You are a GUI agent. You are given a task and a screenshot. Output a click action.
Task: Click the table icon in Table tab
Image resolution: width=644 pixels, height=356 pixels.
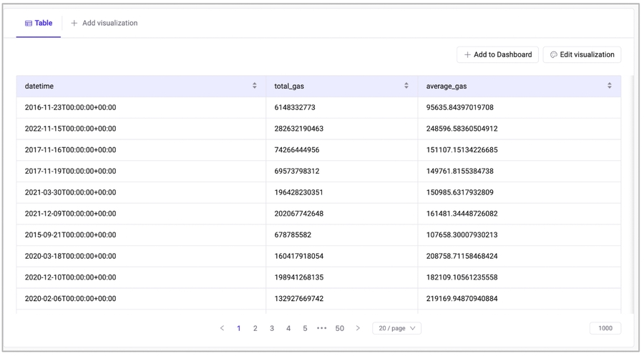tap(29, 24)
